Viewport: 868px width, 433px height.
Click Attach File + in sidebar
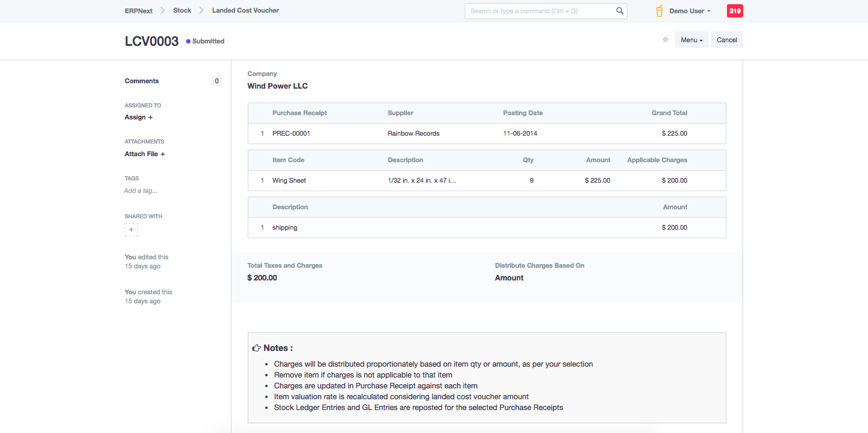coord(145,154)
